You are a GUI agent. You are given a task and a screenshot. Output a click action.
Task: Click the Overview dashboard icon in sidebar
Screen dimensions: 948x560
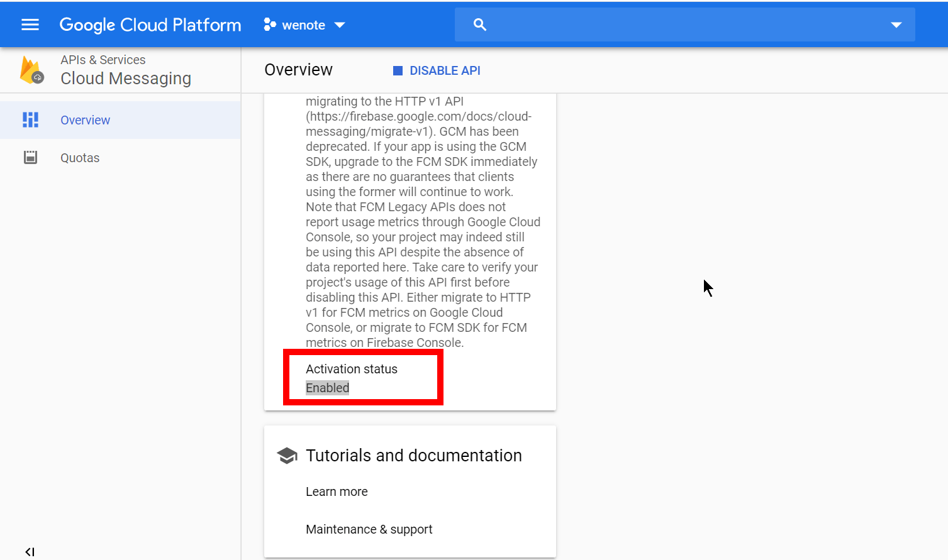point(30,120)
